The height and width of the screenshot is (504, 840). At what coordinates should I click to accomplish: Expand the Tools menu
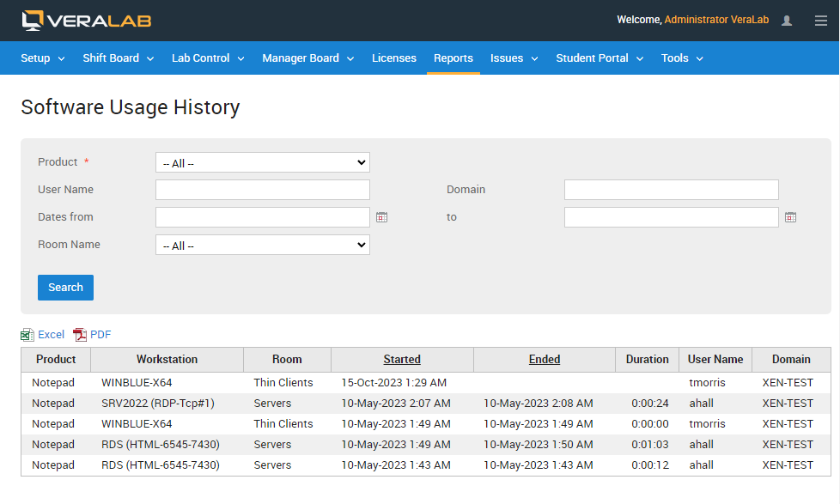tap(682, 58)
